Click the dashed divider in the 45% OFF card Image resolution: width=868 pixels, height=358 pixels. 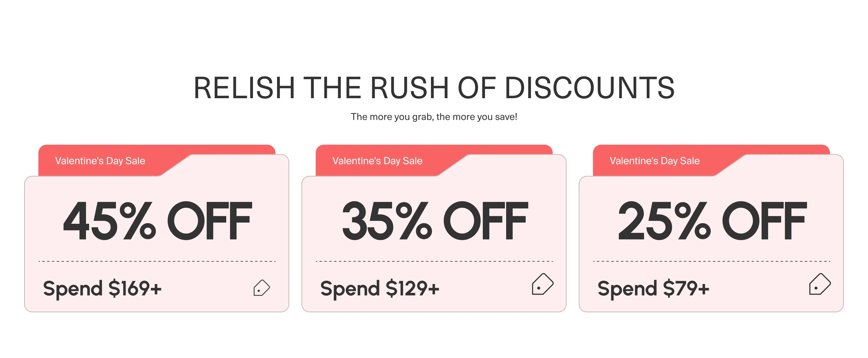point(157,261)
